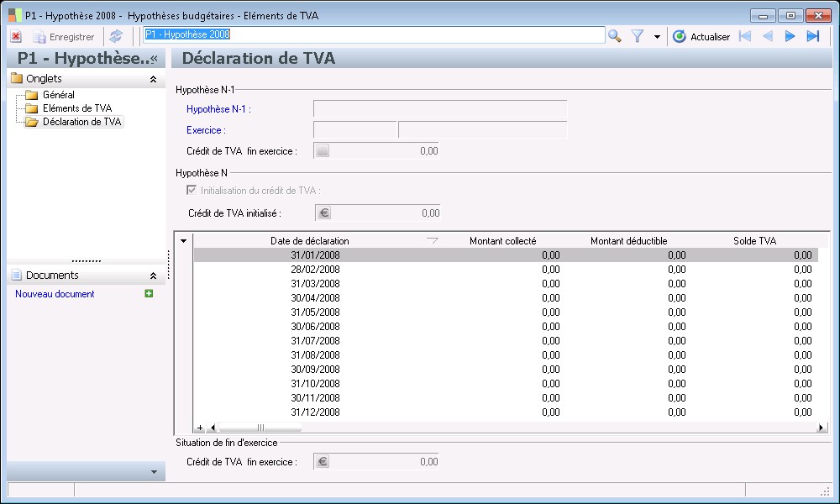
Task: Click the magnifying glass search icon
Action: (615, 36)
